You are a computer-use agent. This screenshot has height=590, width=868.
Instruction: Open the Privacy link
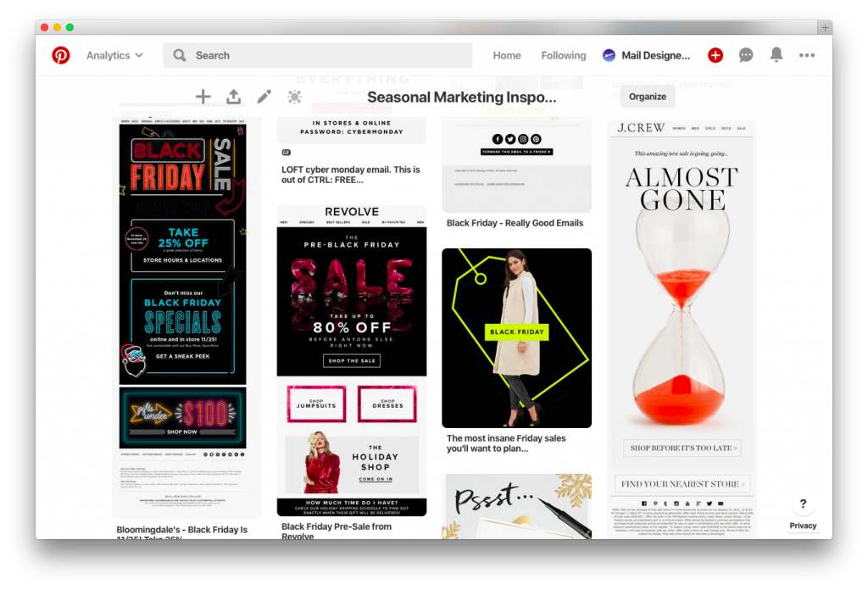pyautogui.click(x=803, y=526)
